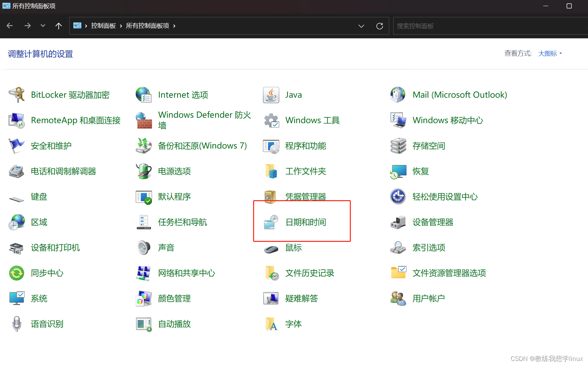Open the 自动播放 link

click(174, 324)
